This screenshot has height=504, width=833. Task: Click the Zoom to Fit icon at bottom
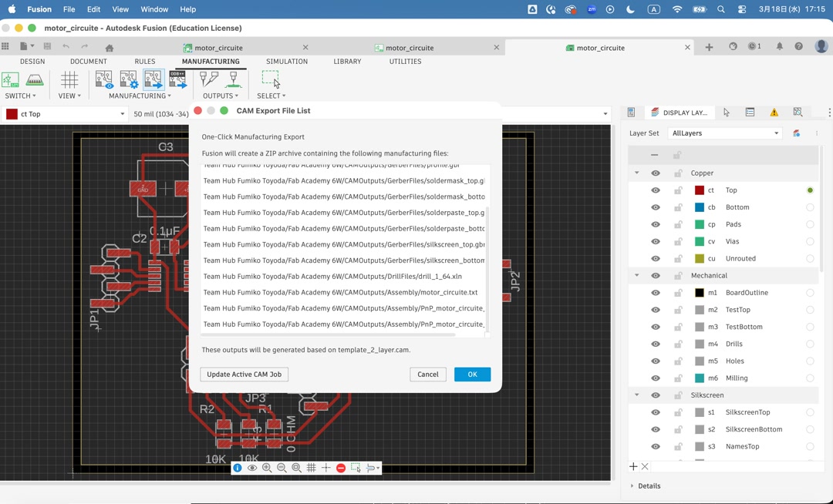[x=296, y=468]
